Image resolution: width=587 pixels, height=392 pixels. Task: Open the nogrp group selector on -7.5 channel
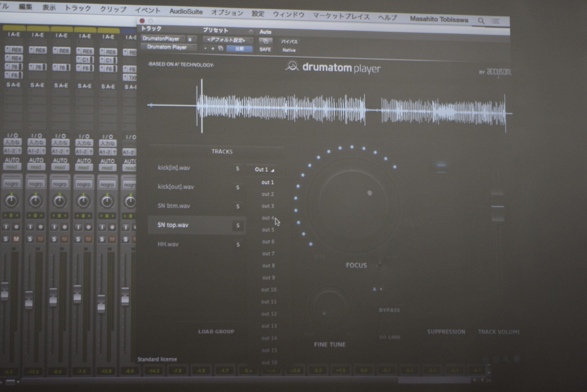tap(83, 184)
